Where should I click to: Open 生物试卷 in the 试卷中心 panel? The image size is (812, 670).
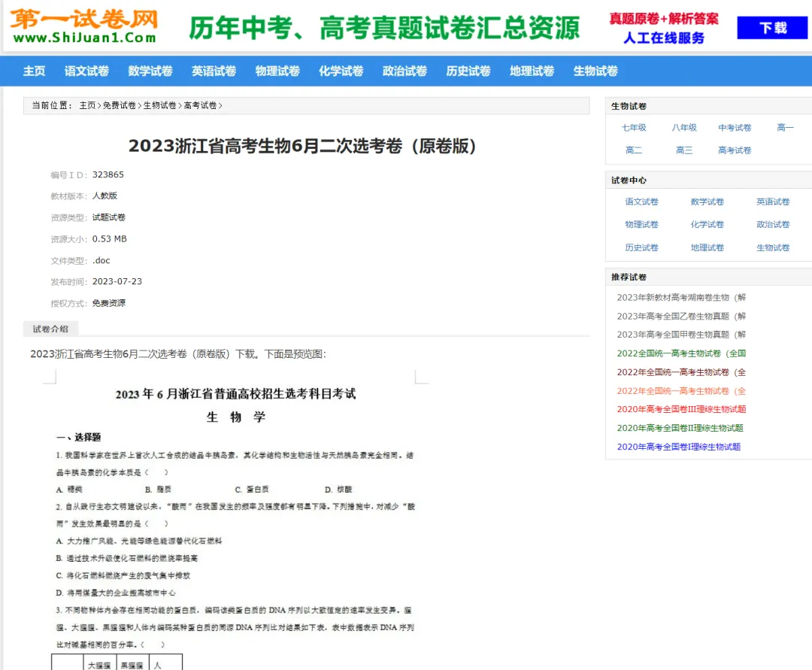pos(773,248)
